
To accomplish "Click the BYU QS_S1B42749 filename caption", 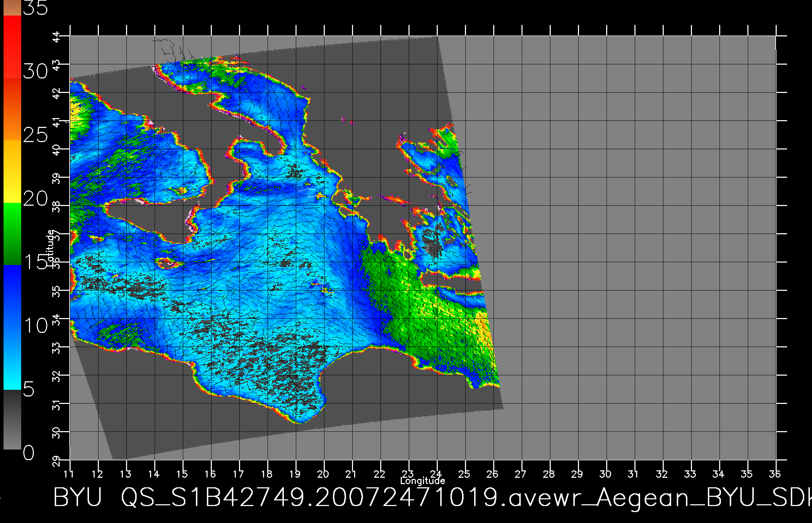I will tap(432, 498).
